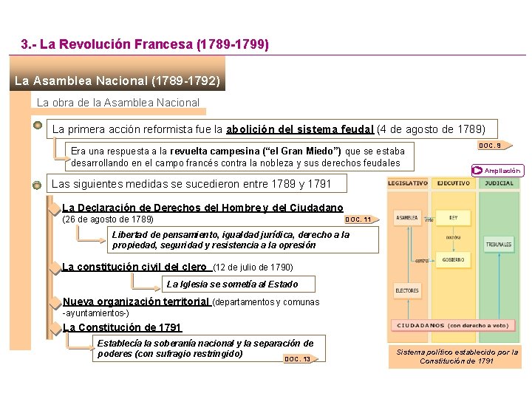Open the DOC. 9 arrow link
The height and width of the screenshot is (399, 532).
[495, 146]
